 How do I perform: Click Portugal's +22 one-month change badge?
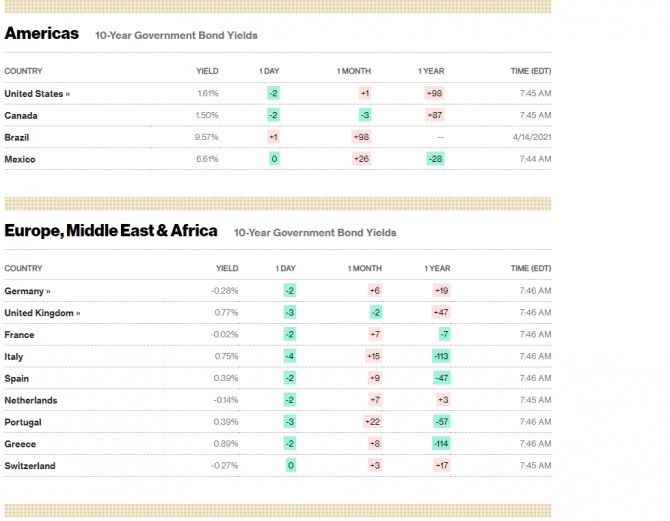pos(372,422)
